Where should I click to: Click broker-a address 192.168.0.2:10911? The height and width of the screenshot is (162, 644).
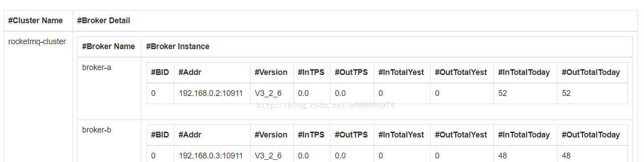point(211,93)
